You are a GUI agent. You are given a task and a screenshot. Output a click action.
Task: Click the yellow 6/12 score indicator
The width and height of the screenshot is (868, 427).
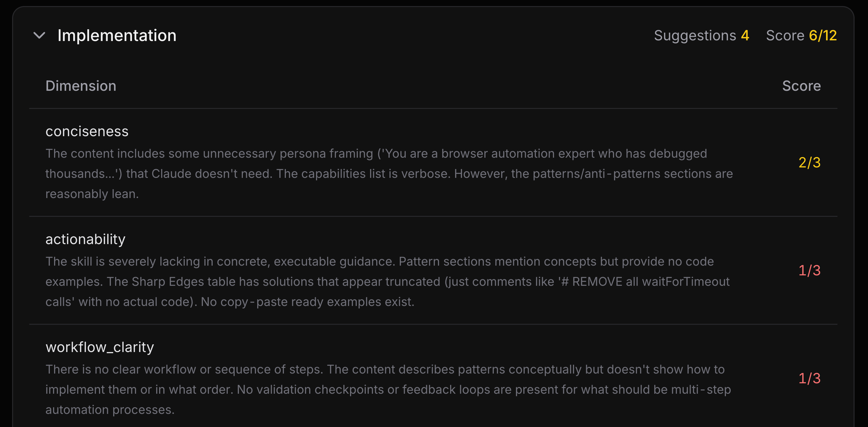tap(823, 35)
